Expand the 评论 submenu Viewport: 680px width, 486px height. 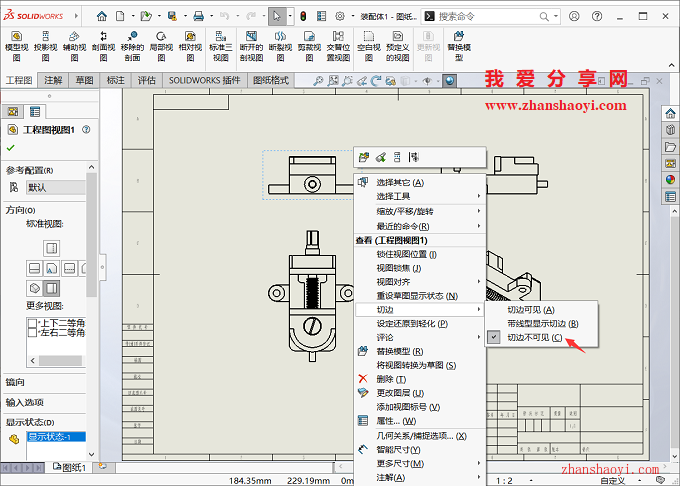point(420,337)
